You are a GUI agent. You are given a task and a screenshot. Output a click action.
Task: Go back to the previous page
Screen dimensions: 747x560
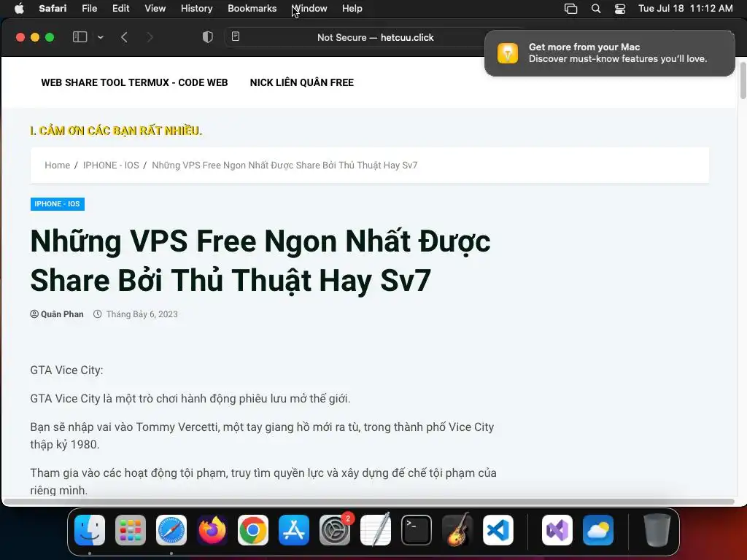coord(124,37)
